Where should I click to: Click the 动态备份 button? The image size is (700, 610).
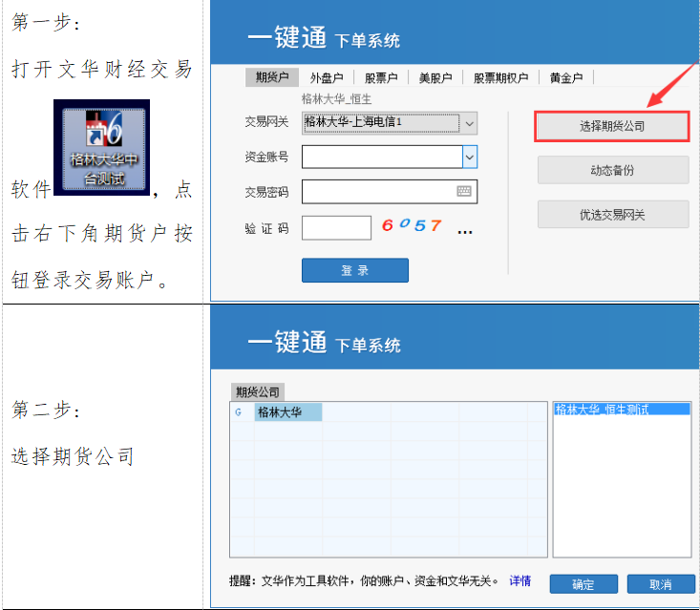pos(613,170)
